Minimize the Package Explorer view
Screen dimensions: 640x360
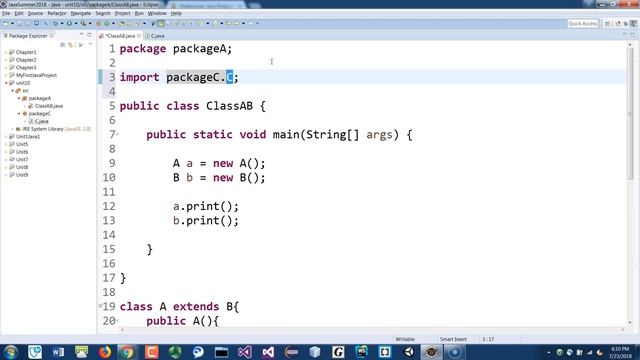[x=82, y=35]
